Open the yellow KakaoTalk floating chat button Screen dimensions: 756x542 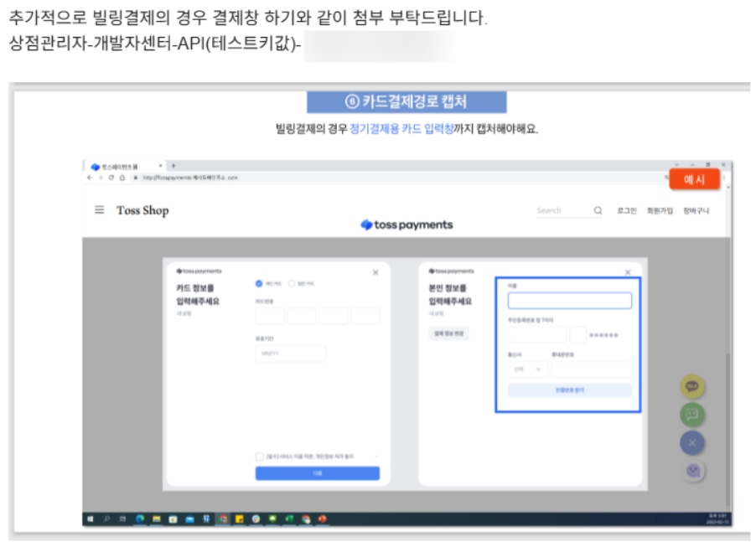pyautogui.click(x=691, y=386)
